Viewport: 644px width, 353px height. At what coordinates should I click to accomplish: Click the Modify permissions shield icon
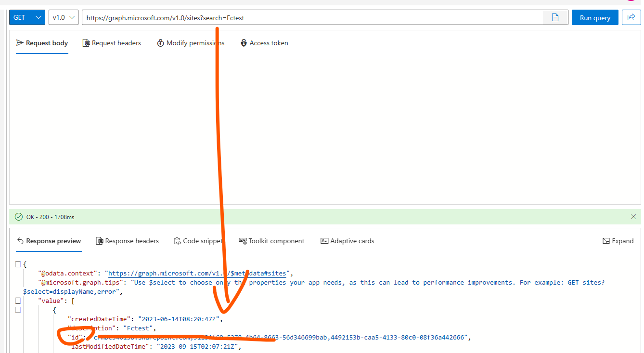[x=160, y=43]
